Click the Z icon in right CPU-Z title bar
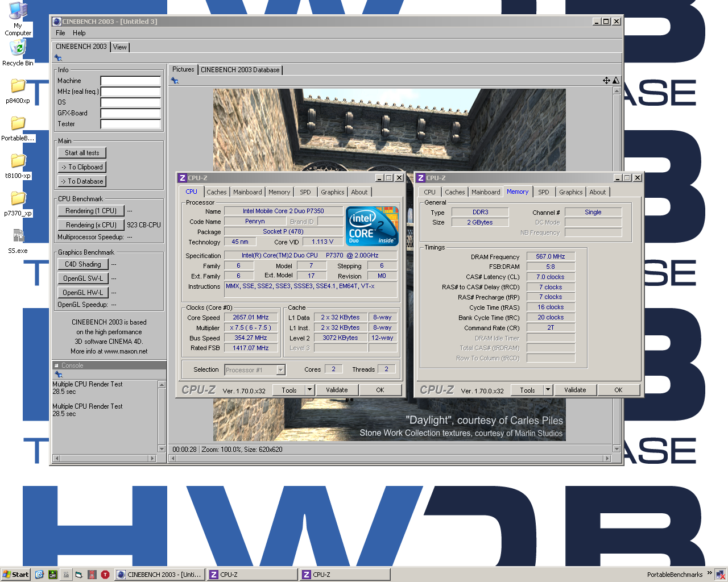This screenshot has width=728, height=582. pos(421,178)
